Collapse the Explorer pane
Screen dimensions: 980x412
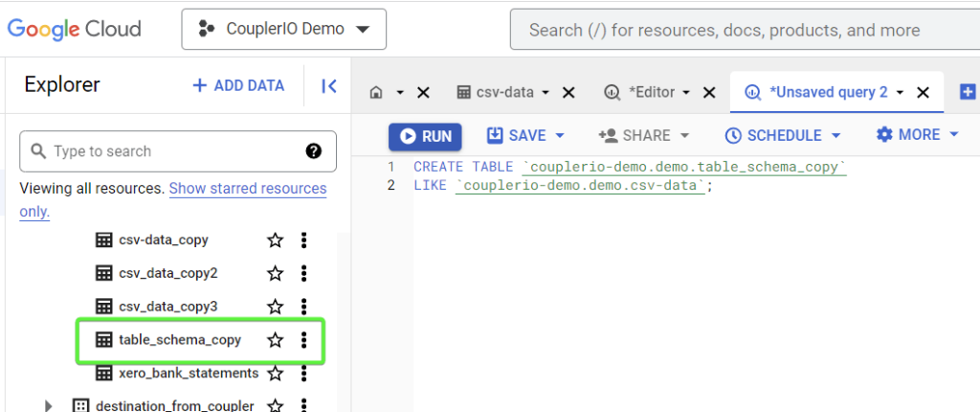[x=329, y=86]
